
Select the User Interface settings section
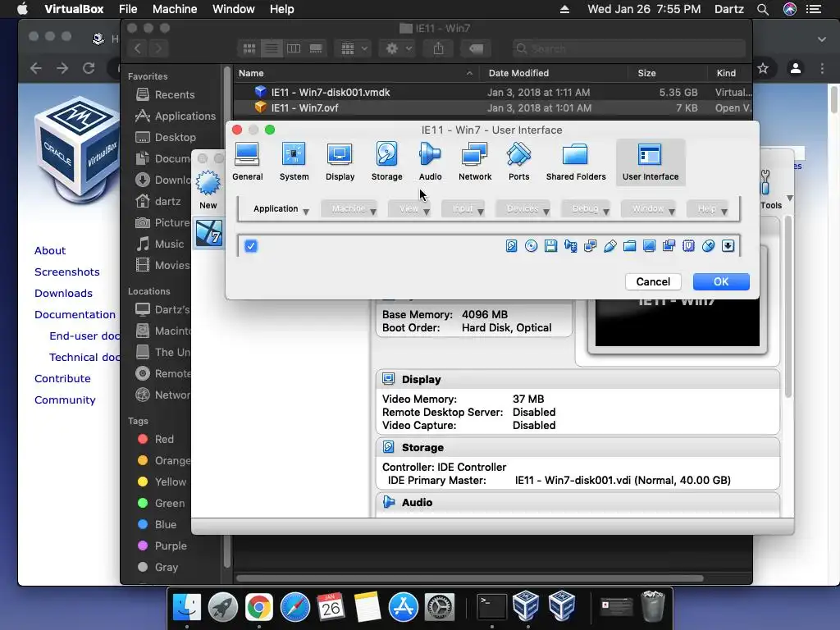[x=651, y=162]
